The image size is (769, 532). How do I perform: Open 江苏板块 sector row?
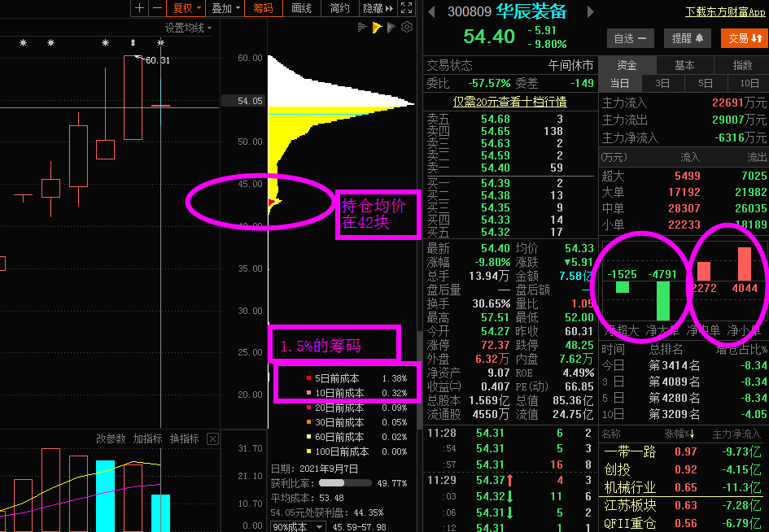684,505
